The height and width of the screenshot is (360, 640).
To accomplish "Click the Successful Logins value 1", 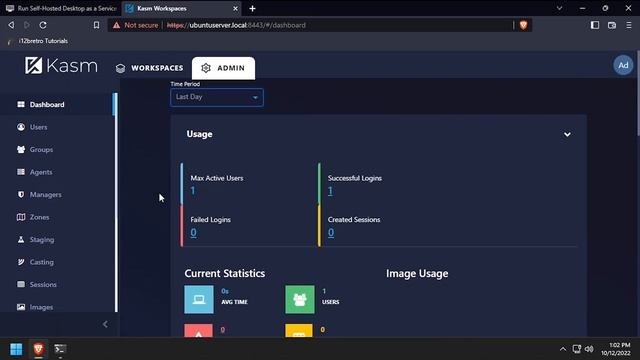I will 330,191.
